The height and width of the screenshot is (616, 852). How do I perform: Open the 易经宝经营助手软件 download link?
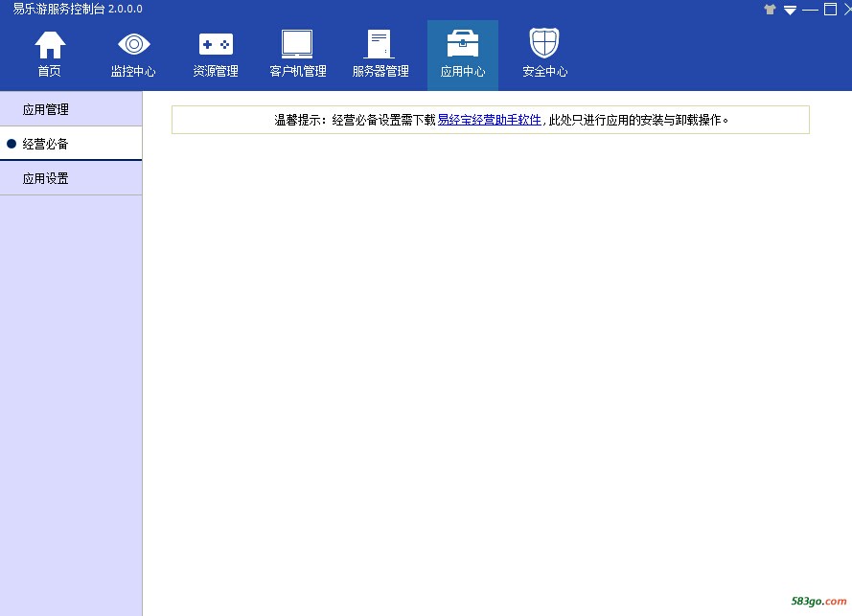click(489, 120)
